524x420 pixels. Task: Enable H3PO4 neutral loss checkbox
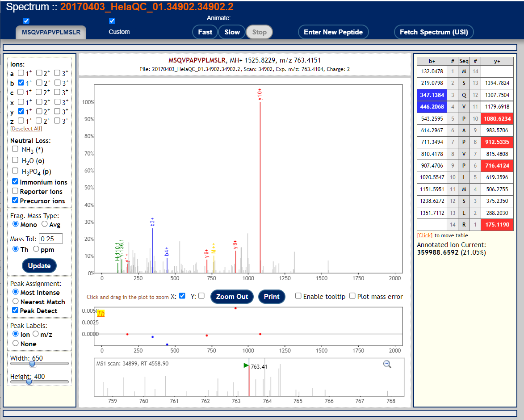coord(15,171)
